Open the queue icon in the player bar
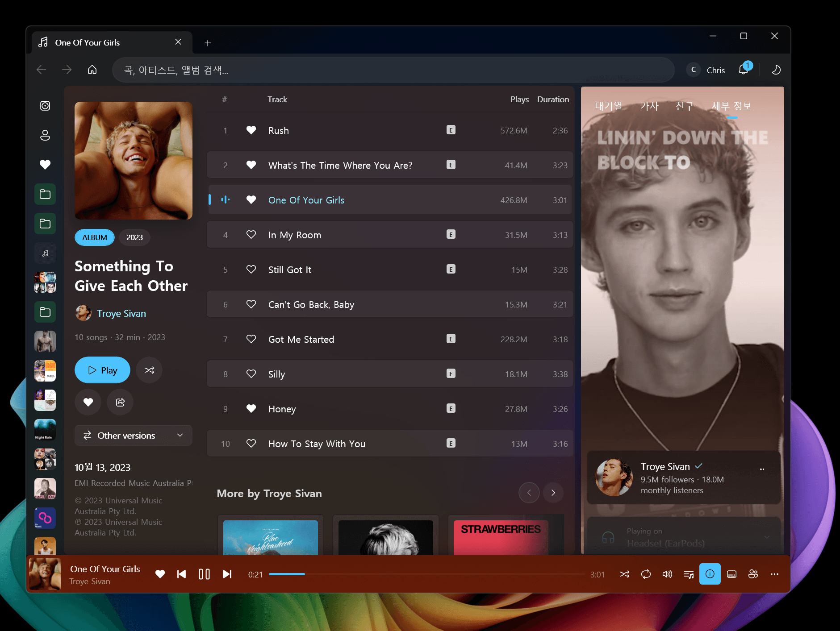The width and height of the screenshot is (840, 631). pos(689,574)
